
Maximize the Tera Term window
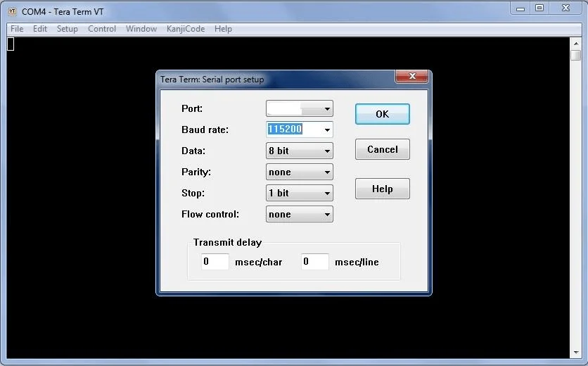click(539, 8)
